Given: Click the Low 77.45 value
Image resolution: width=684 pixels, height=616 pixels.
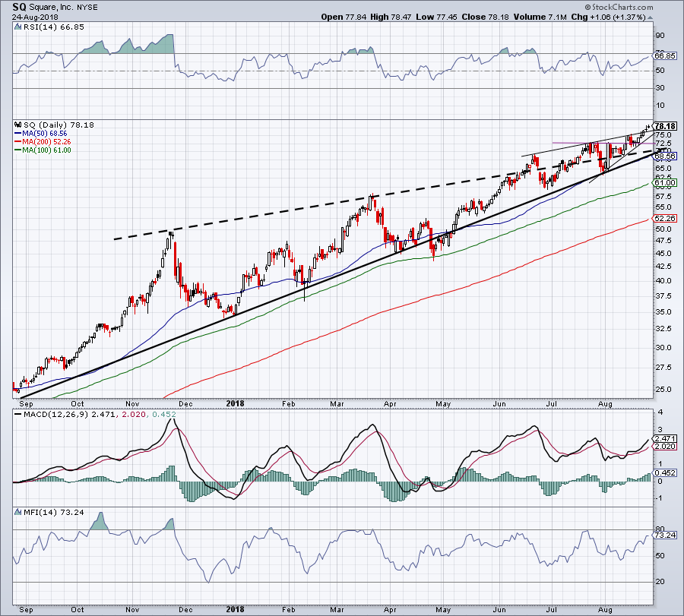Looking at the screenshot, I should (437, 17).
